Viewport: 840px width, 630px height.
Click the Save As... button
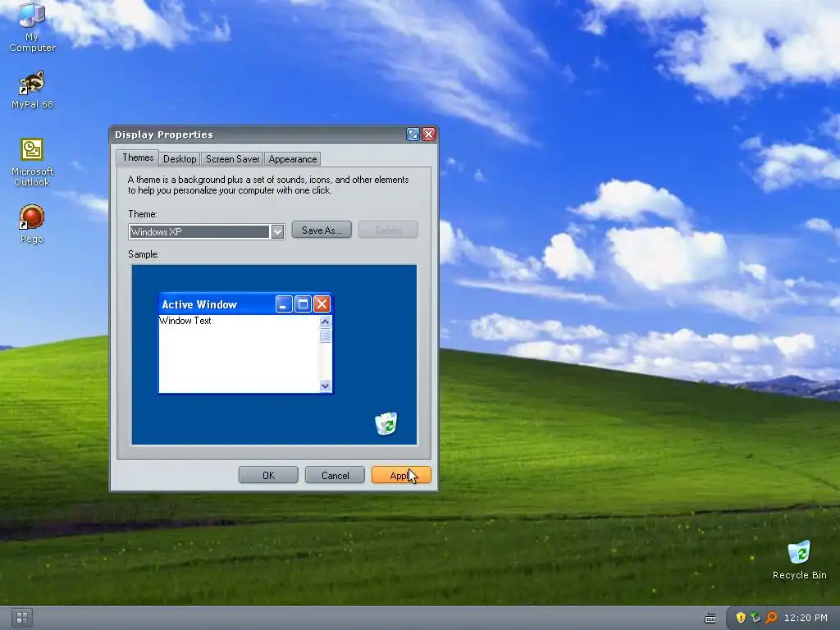322,230
